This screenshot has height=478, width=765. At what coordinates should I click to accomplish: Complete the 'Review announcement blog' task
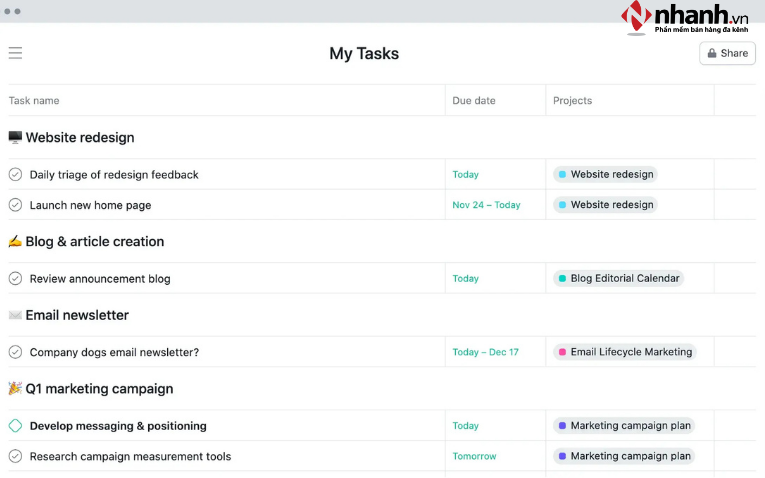(15, 278)
